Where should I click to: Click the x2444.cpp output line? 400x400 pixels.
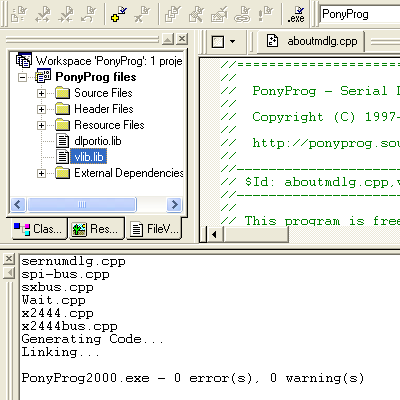(x=57, y=313)
